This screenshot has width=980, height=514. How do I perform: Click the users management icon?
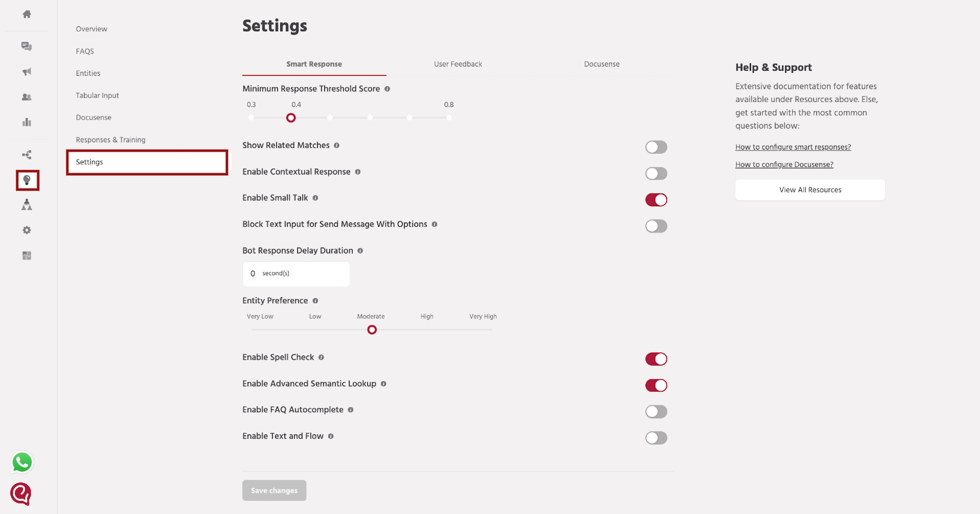tap(27, 97)
